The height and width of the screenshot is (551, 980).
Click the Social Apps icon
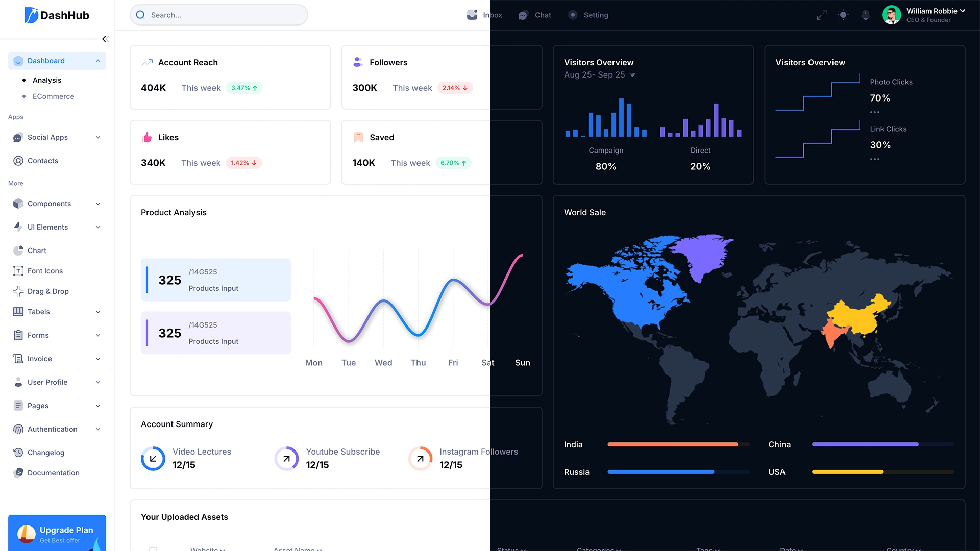click(18, 137)
